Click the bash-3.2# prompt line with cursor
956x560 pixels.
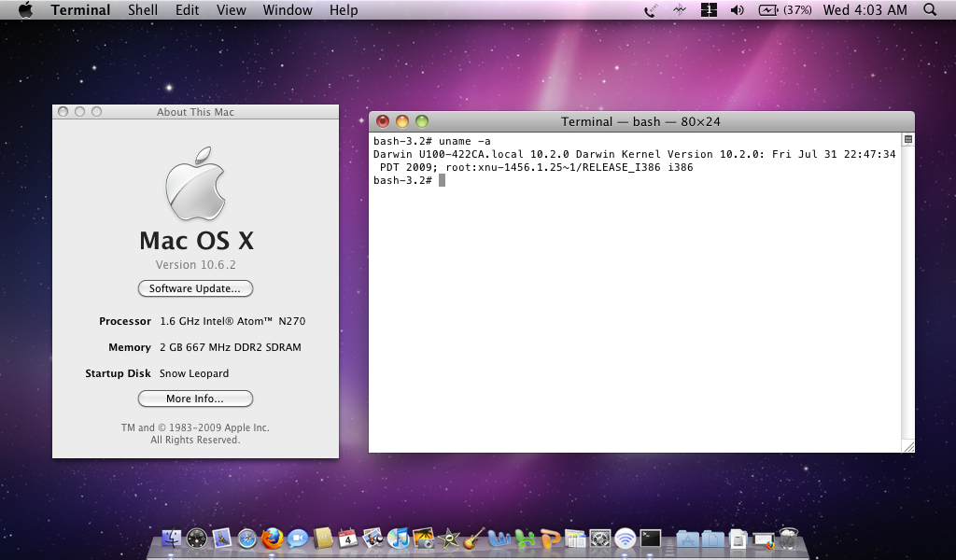click(409, 180)
